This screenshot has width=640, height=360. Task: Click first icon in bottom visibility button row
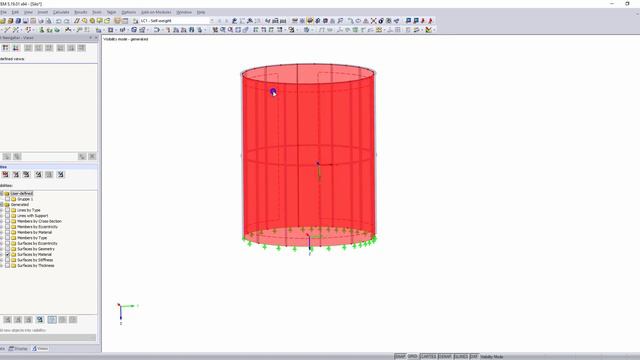pos(7,320)
